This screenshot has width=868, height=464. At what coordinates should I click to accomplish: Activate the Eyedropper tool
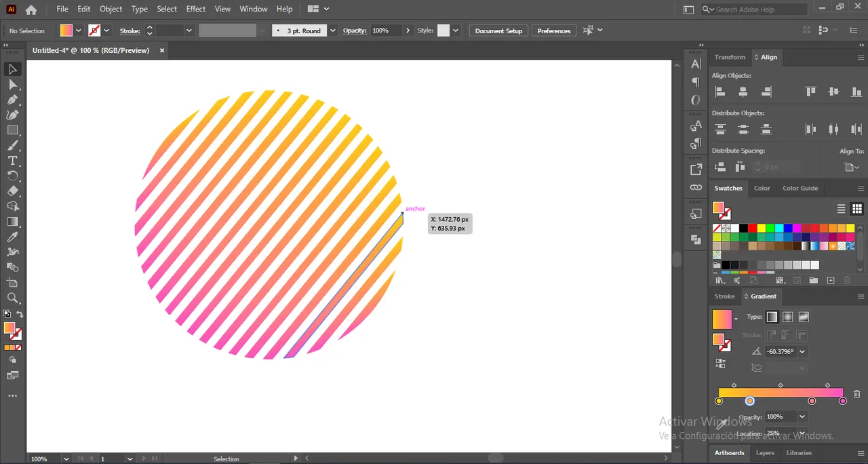pos(12,237)
